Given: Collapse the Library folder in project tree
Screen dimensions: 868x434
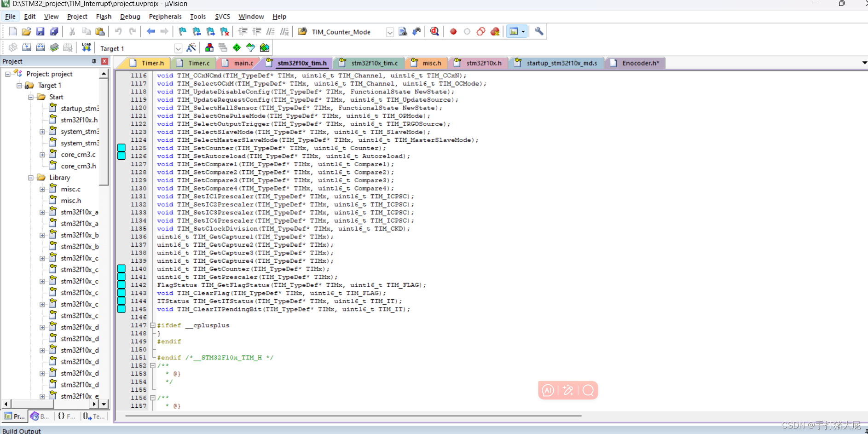Looking at the screenshot, I should [x=30, y=178].
